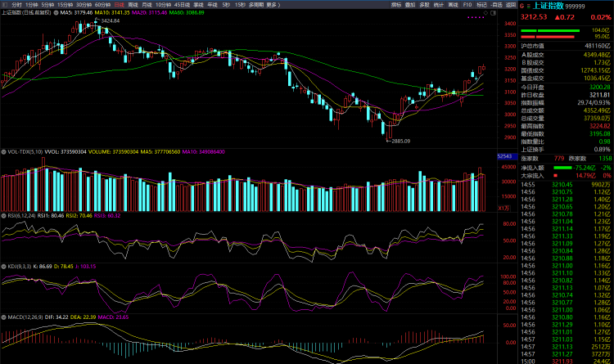The width and height of the screenshot is (614, 364).
Task: Switch to 日线 daily period tab
Action: 118,5
